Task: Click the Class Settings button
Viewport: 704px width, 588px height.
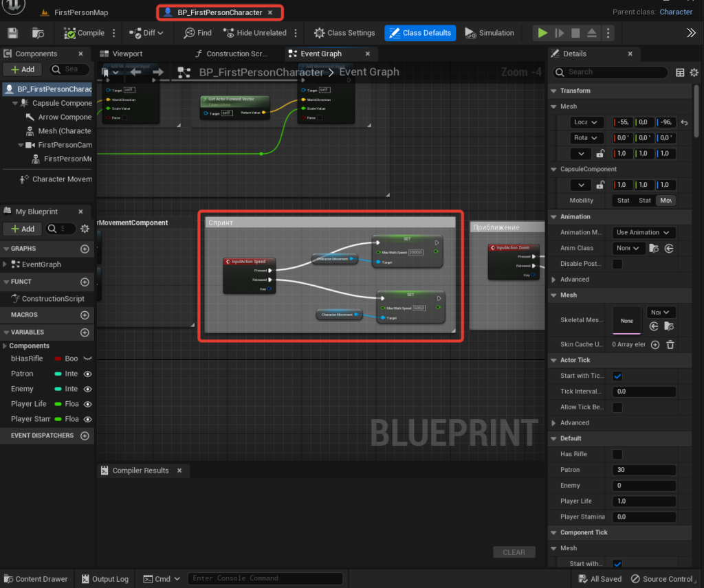Action: tap(344, 33)
